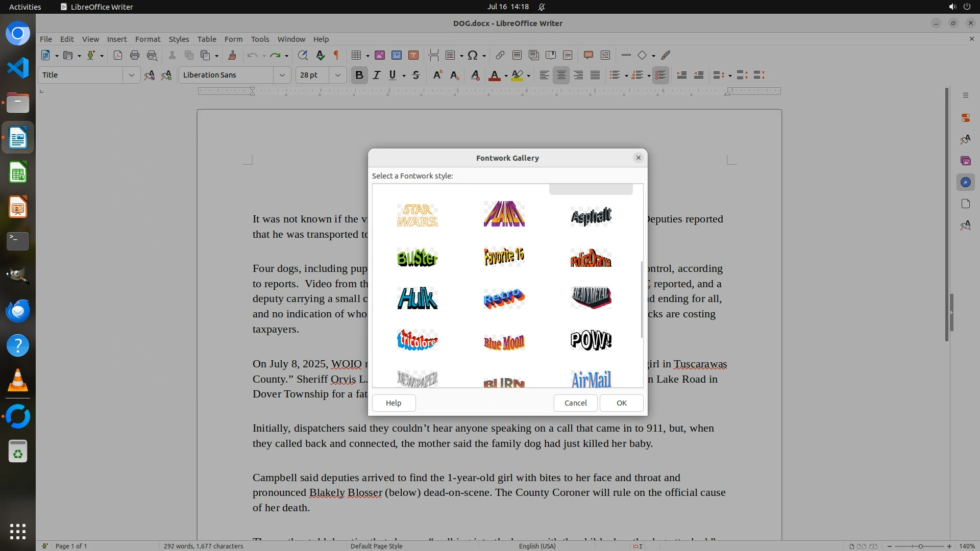Click the Print icon in toolbar
980x551 pixels.
tap(135, 55)
